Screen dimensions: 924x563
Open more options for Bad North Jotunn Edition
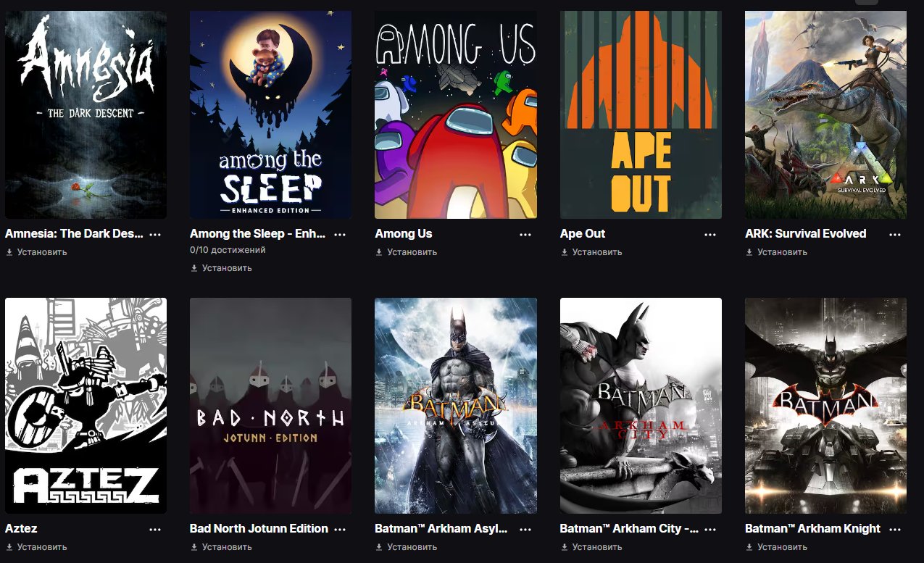tap(340, 530)
